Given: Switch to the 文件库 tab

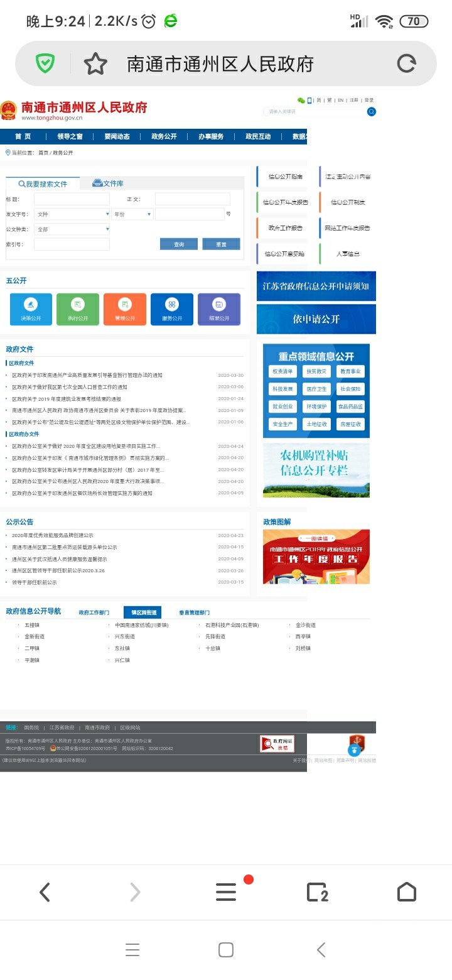Looking at the screenshot, I should click(108, 183).
